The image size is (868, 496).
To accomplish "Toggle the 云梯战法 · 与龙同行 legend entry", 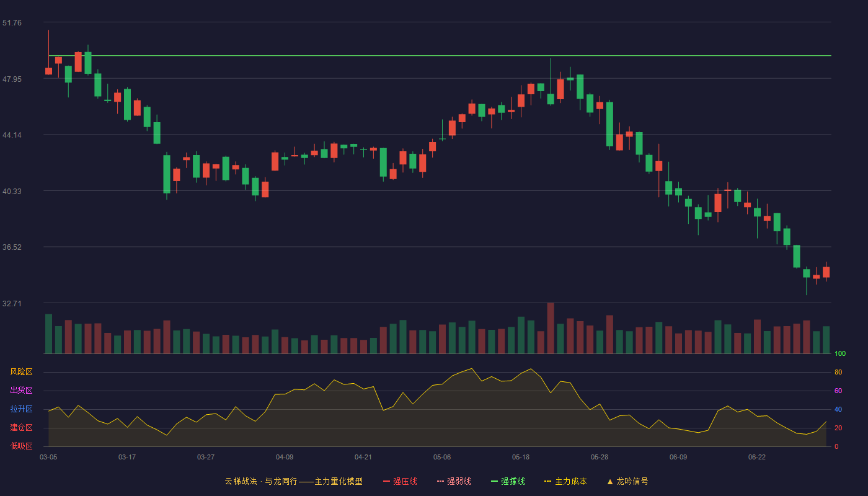I will pyautogui.click(x=294, y=481).
